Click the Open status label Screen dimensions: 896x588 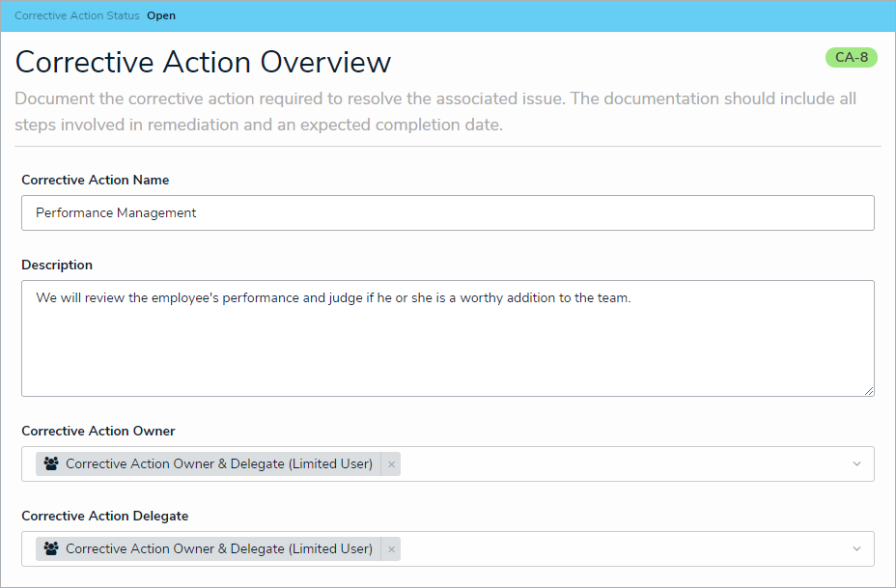pyautogui.click(x=161, y=16)
